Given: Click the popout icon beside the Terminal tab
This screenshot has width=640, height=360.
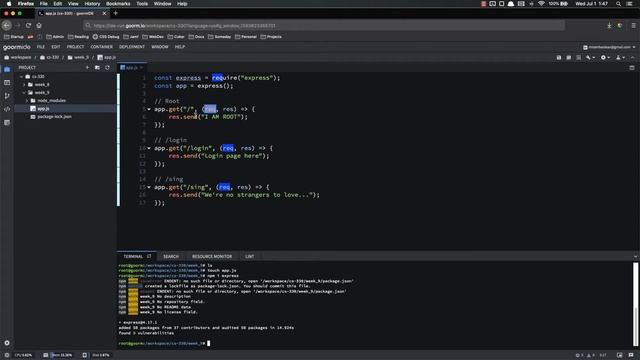Looking at the screenshot, I should coord(149,256).
